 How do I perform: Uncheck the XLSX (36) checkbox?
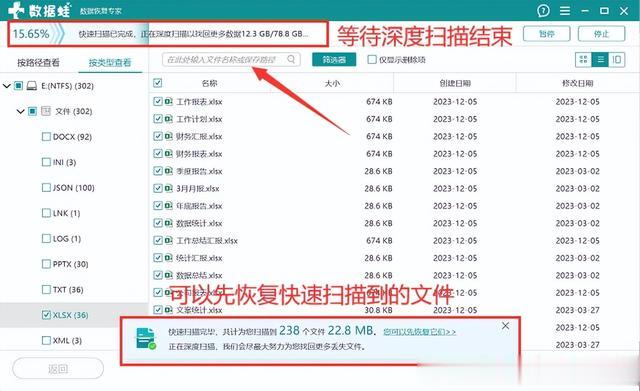click(46, 315)
